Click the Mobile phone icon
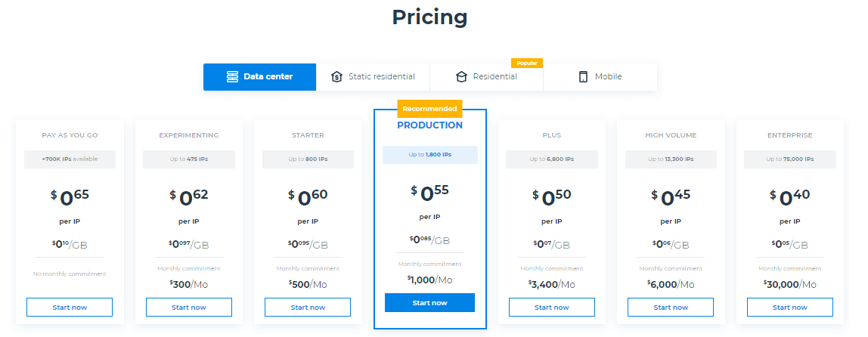The image size is (868, 337). (x=583, y=77)
